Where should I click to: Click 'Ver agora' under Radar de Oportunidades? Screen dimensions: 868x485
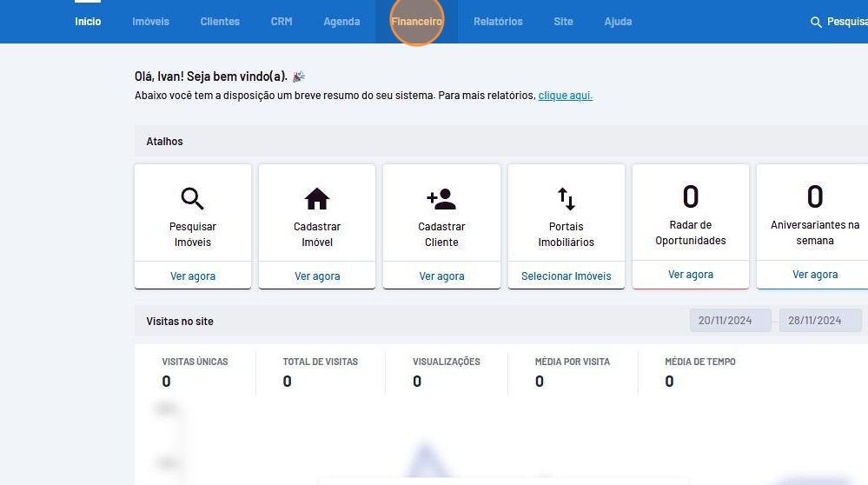(x=691, y=275)
